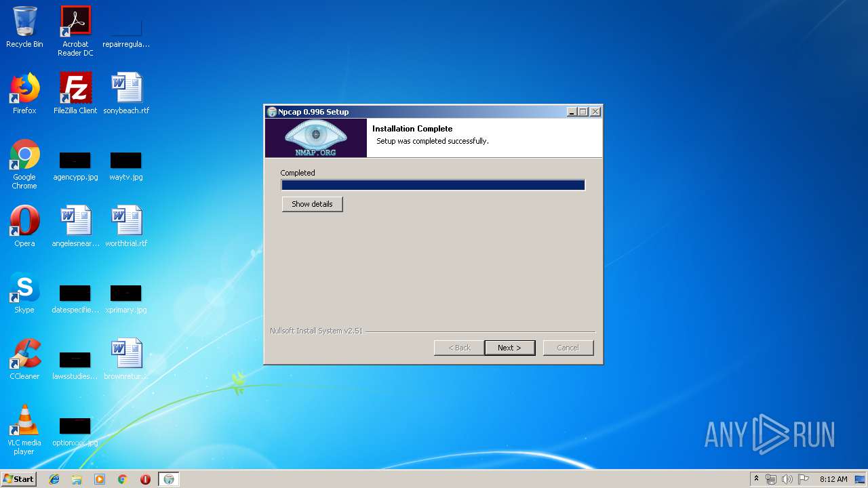Select FileZilla Client desktop shortcut
Viewport: 868px width, 488px height.
click(x=75, y=94)
